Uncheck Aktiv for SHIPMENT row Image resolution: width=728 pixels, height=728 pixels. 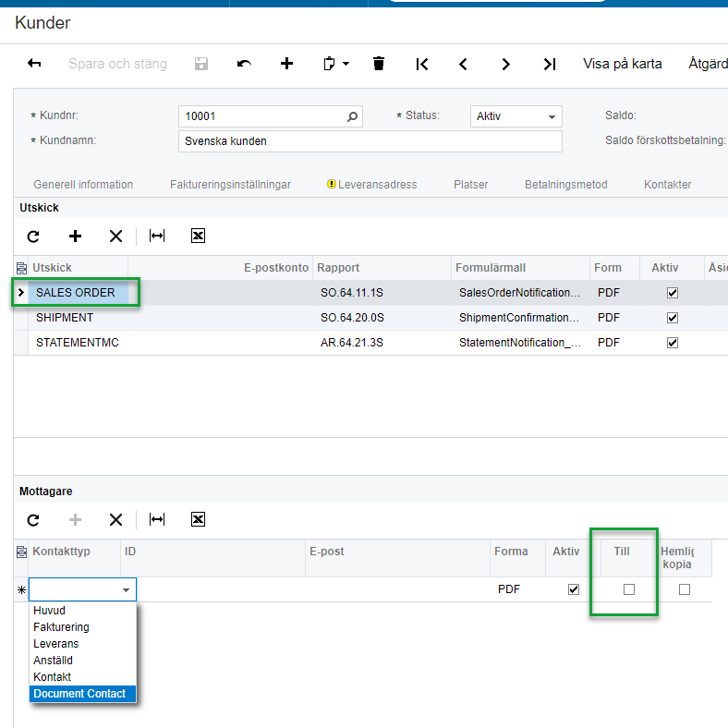coord(672,318)
